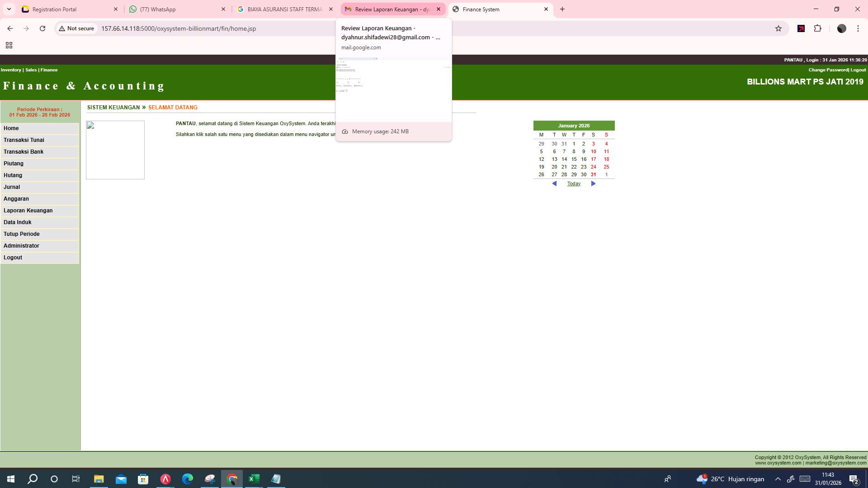
Task: Open the browser profile avatar menu
Action: click(841, 28)
